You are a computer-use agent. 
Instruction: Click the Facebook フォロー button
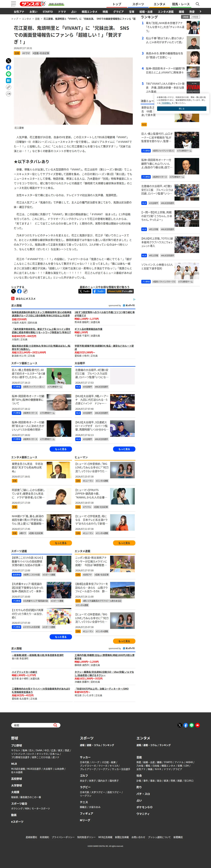(99, 291)
